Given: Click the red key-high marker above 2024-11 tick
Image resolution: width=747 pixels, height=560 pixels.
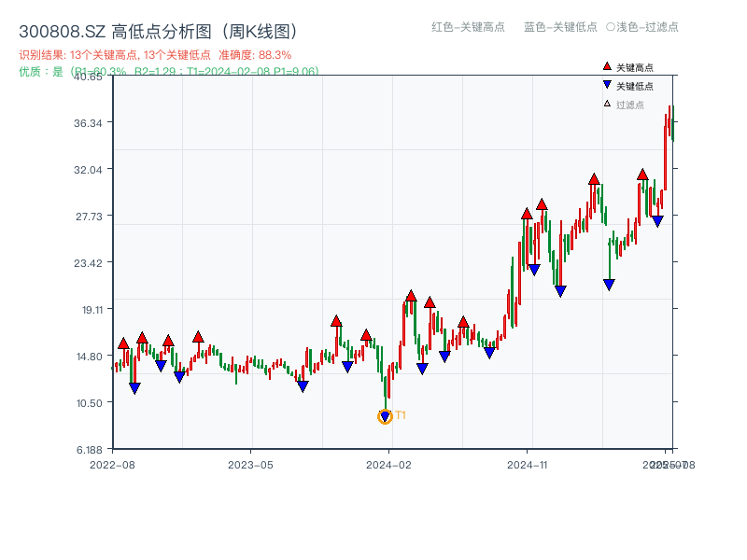Looking at the screenshot, I should point(527,214).
